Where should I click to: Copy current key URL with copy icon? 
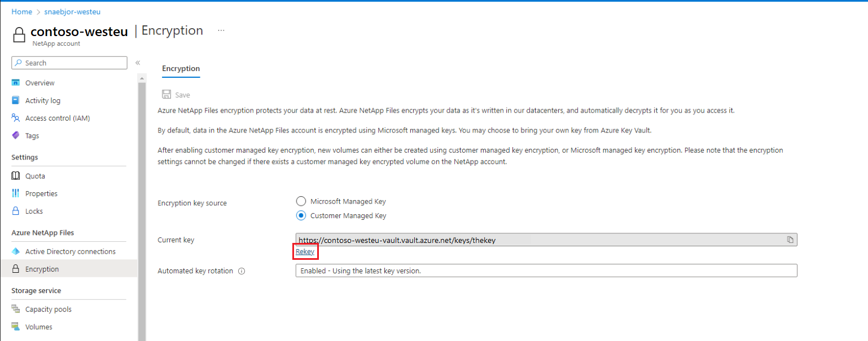(x=790, y=240)
